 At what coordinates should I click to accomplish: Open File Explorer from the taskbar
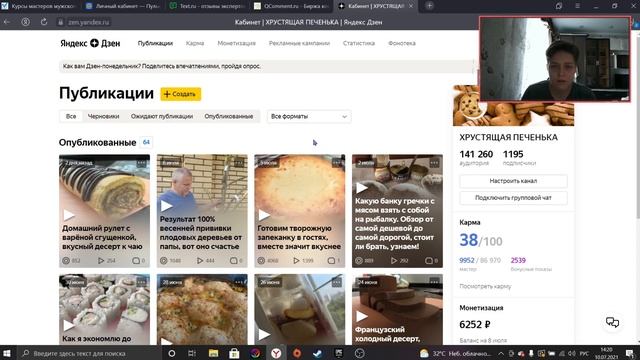coord(213,353)
